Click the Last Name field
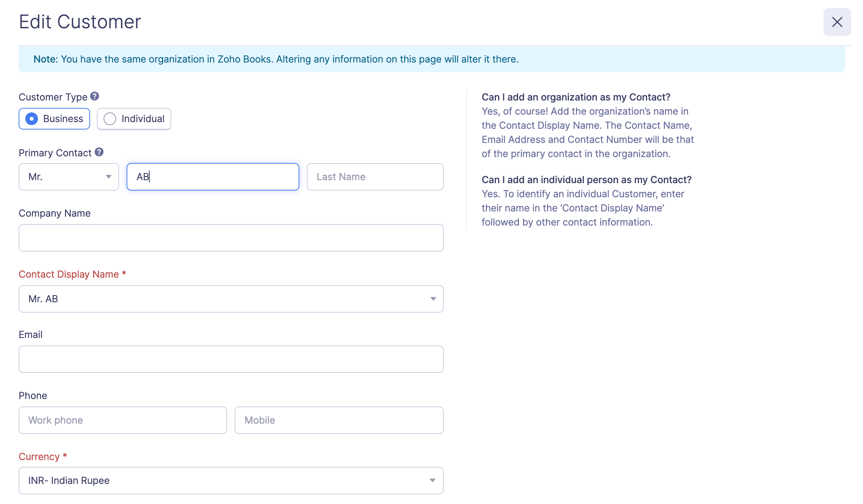 point(375,177)
